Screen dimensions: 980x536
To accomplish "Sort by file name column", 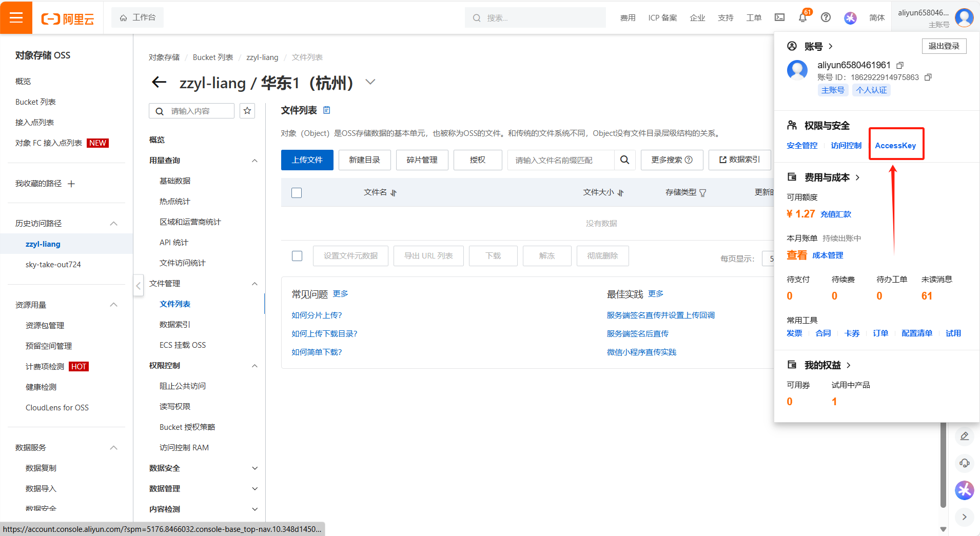I will (x=394, y=193).
